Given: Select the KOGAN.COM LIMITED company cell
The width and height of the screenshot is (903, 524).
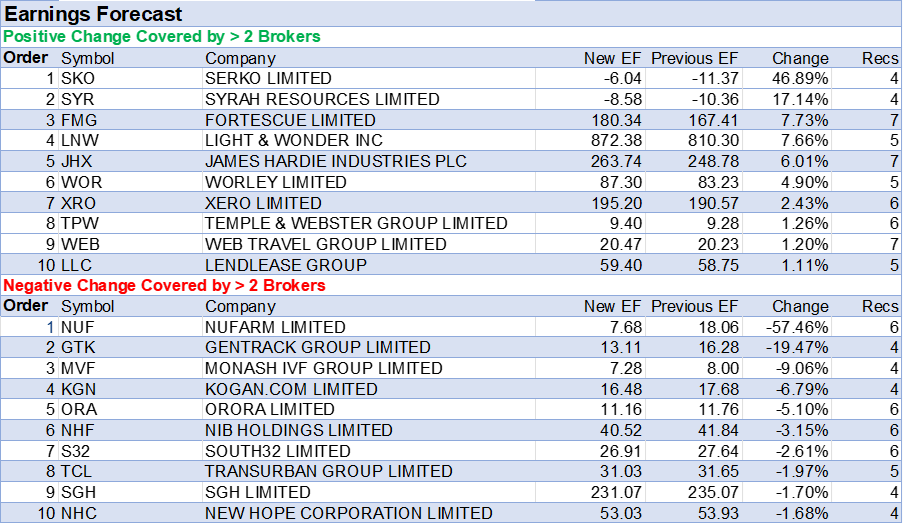Looking at the screenshot, I should coord(291,389).
